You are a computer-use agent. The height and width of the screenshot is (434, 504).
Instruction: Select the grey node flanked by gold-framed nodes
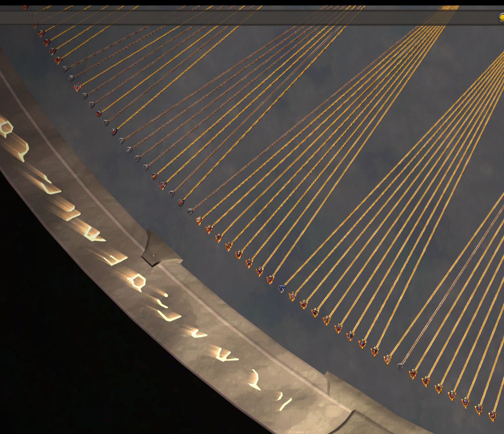coord(400,366)
